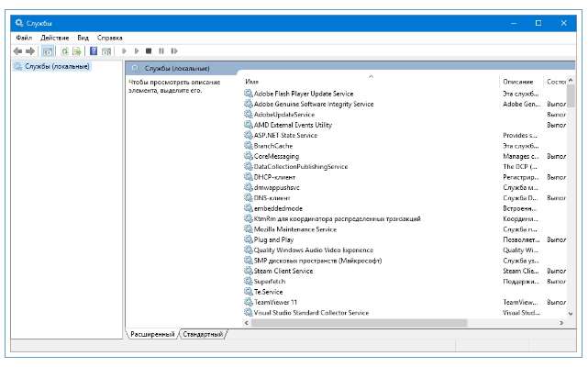588x367 pixels.
Task: Click the gear icon beside Steam Client Service
Action: pyautogui.click(x=249, y=270)
